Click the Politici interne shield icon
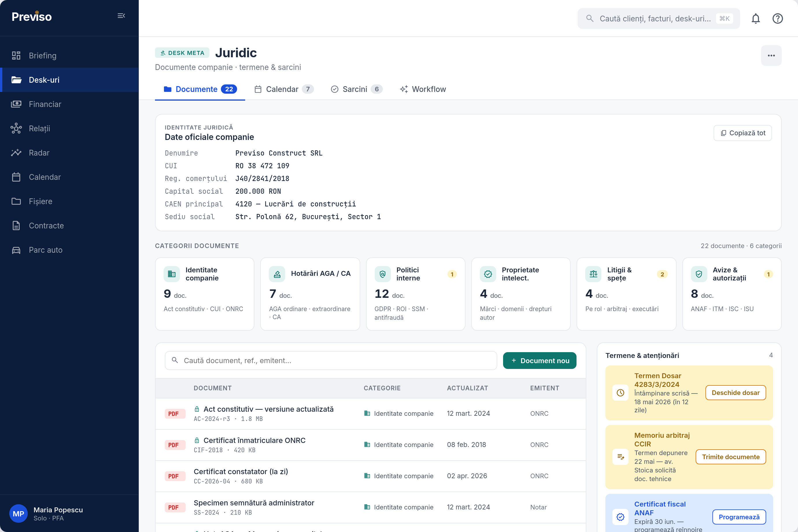 [382, 274]
